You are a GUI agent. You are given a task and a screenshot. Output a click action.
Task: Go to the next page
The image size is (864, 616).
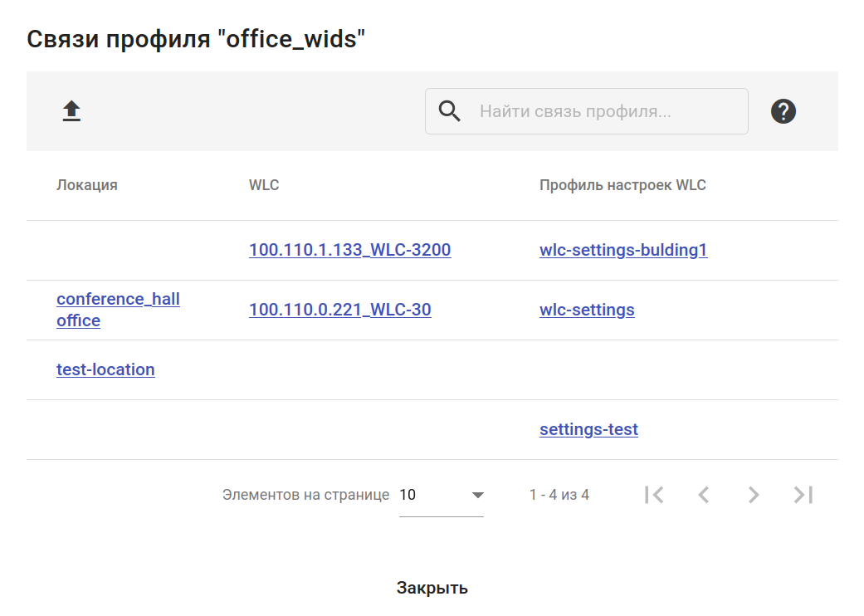pos(754,495)
